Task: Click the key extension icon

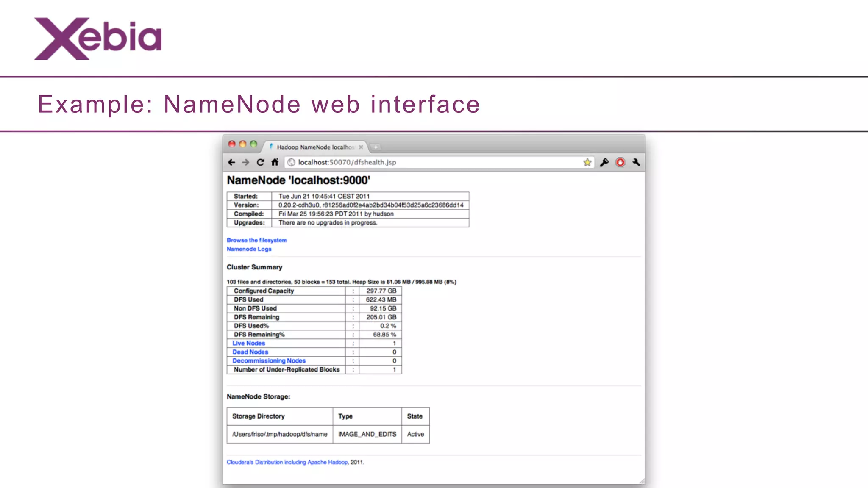Action: point(604,162)
